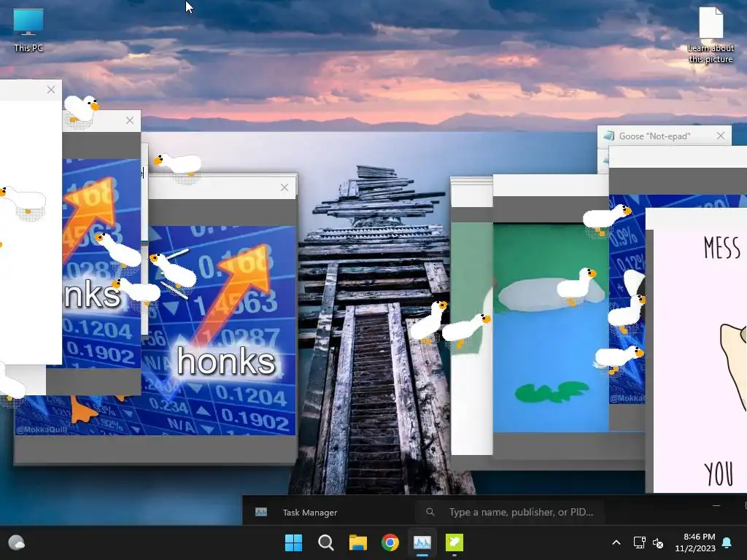This screenshot has height=560, width=747.
Task: Open notifications bell icon
Action: pyautogui.click(x=727, y=542)
